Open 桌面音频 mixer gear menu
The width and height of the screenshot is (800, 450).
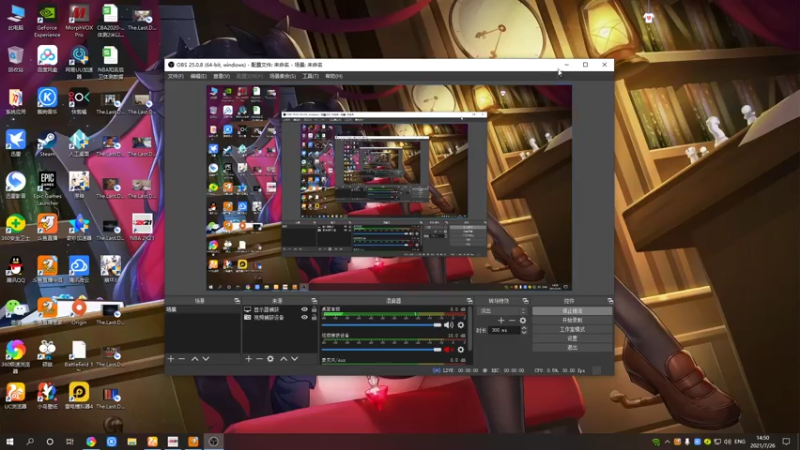(461, 325)
